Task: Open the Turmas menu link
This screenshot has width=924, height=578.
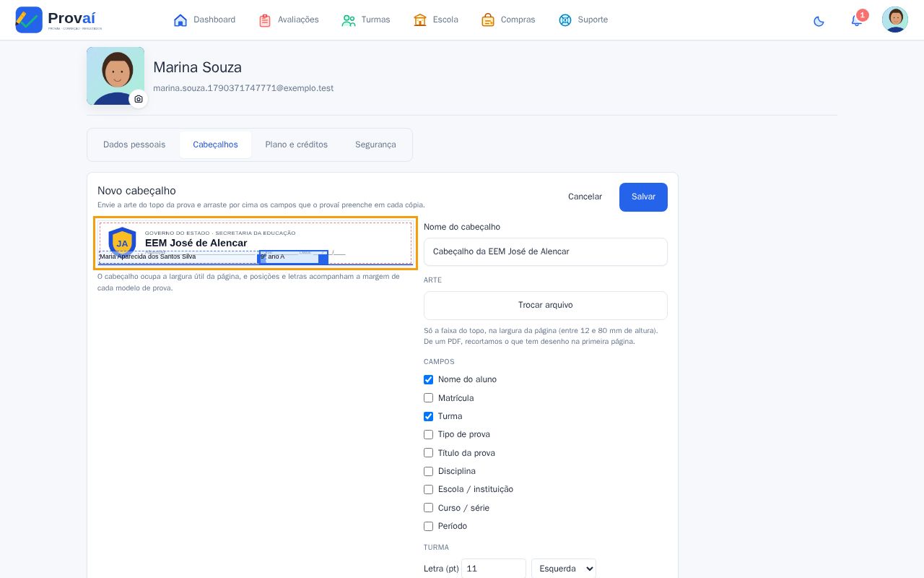Action: 366,20
